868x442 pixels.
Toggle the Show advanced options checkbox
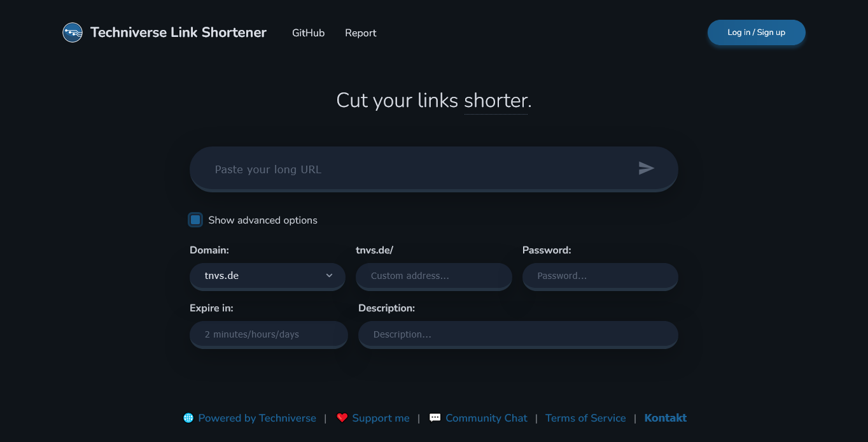click(x=195, y=220)
